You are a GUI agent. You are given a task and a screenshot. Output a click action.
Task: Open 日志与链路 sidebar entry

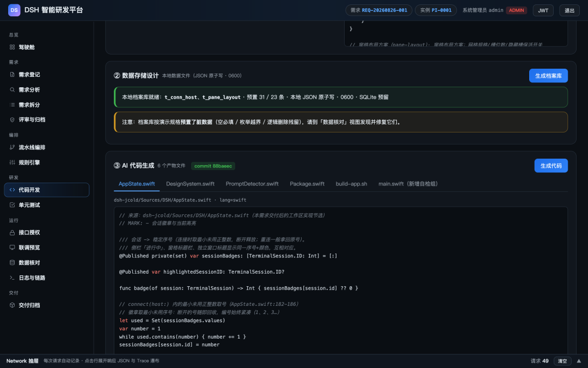tap(46, 278)
